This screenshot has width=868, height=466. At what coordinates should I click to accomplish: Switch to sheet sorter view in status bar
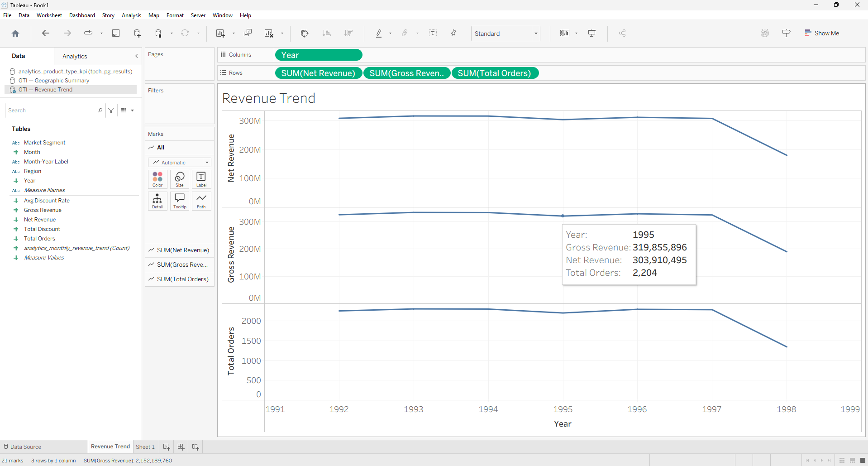click(x=842, y=461)
